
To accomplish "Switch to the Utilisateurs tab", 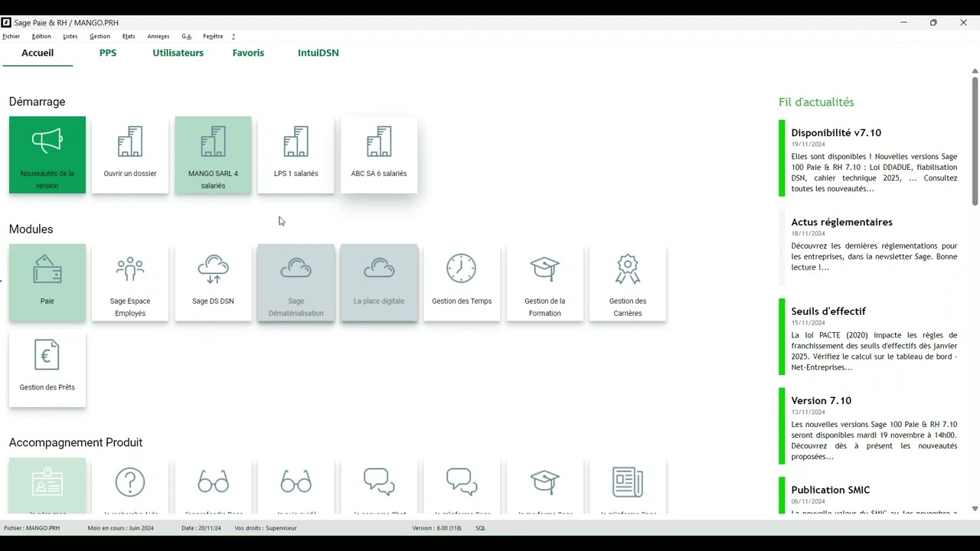I will click(x=178, y=53).
